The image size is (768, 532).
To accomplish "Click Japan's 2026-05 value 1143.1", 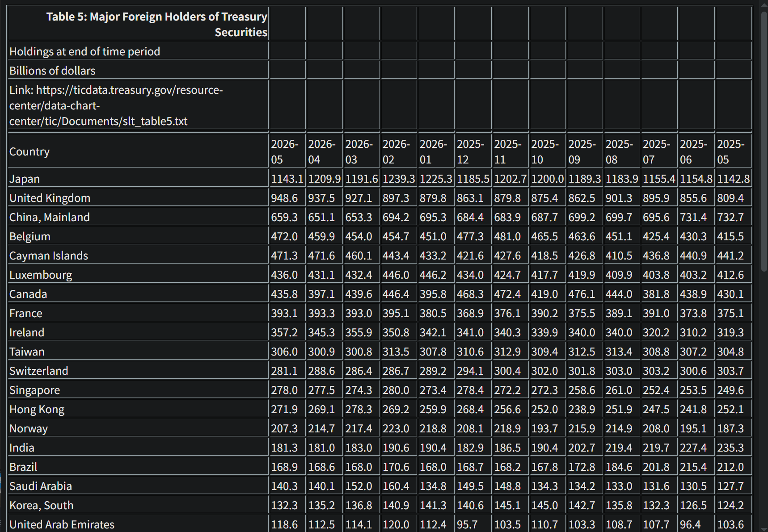I will [x=287, y=179].
